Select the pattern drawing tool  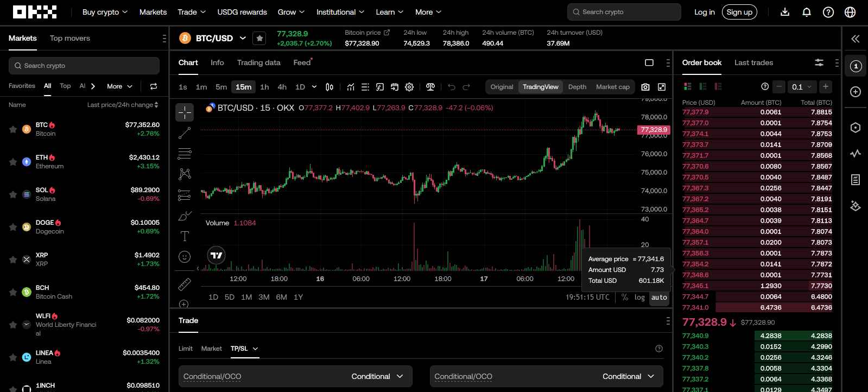(x=185, y=174)
